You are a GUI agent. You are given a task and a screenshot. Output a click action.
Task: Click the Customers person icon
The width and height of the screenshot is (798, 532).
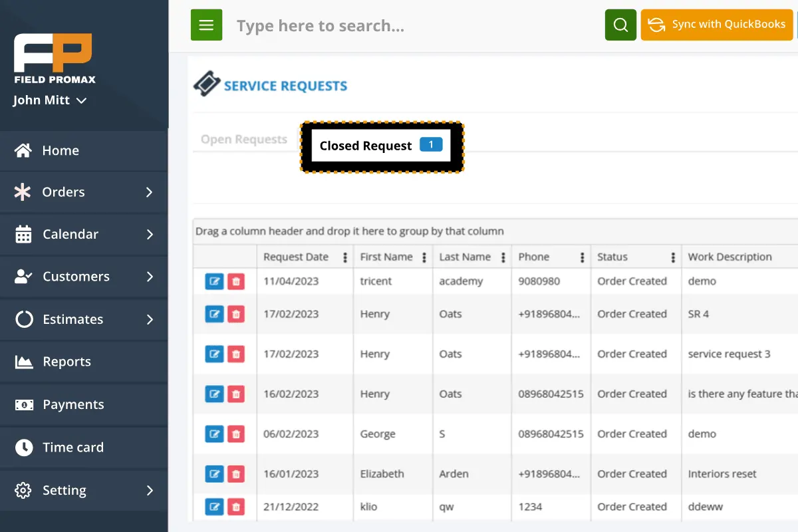point(23,277)
